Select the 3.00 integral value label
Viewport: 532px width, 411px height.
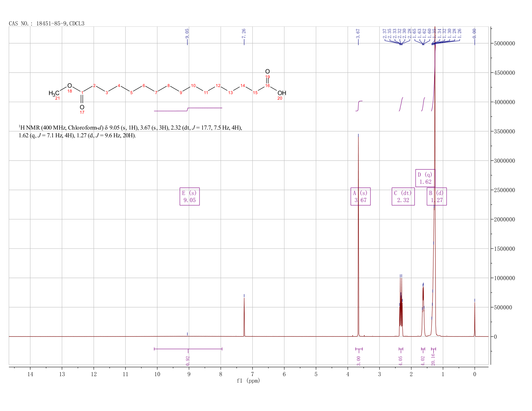tap(359, 361)
